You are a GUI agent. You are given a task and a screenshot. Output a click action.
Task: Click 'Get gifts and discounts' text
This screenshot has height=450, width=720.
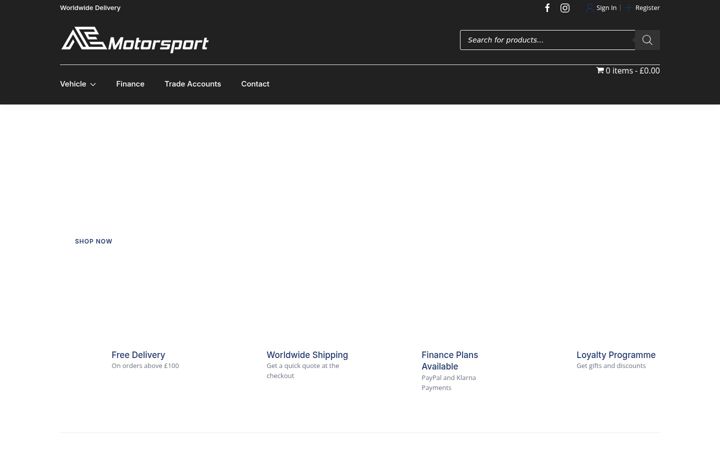(611, 366)
